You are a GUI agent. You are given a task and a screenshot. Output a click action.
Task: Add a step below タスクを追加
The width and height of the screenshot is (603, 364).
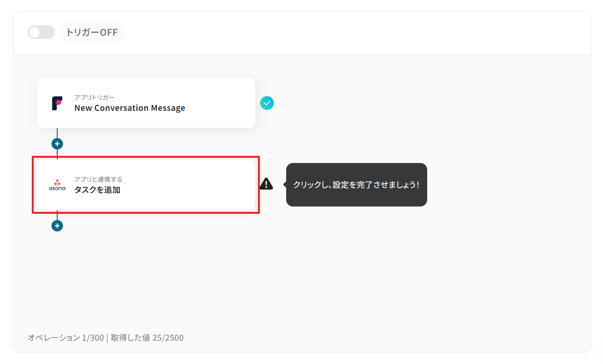57,226
